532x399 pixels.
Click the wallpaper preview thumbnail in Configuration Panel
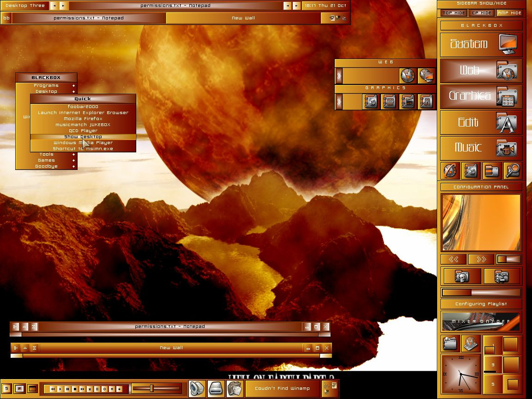(481, 222)
